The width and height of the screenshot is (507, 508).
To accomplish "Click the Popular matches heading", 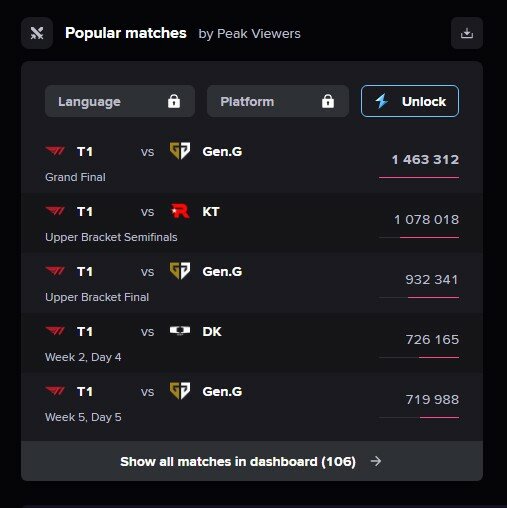I will 126,33.
